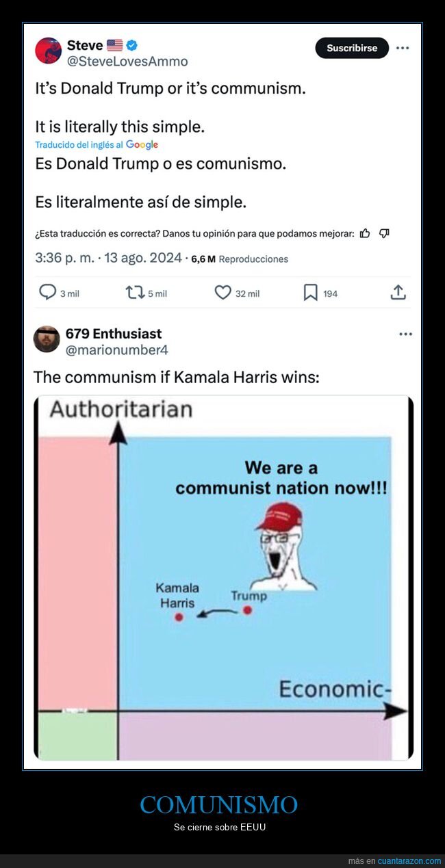Like the tweet with heart icon
445x868 pixels.
(x=223, y=293)
